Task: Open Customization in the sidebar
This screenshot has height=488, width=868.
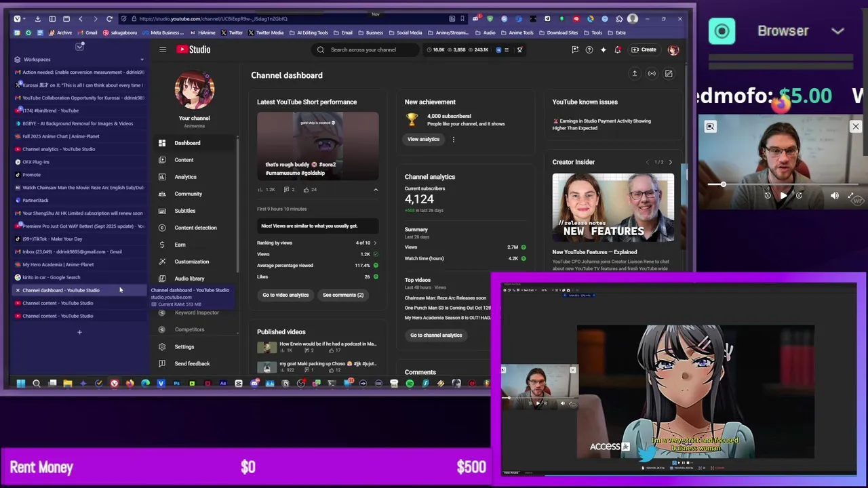Action: [x=195, y=262]
